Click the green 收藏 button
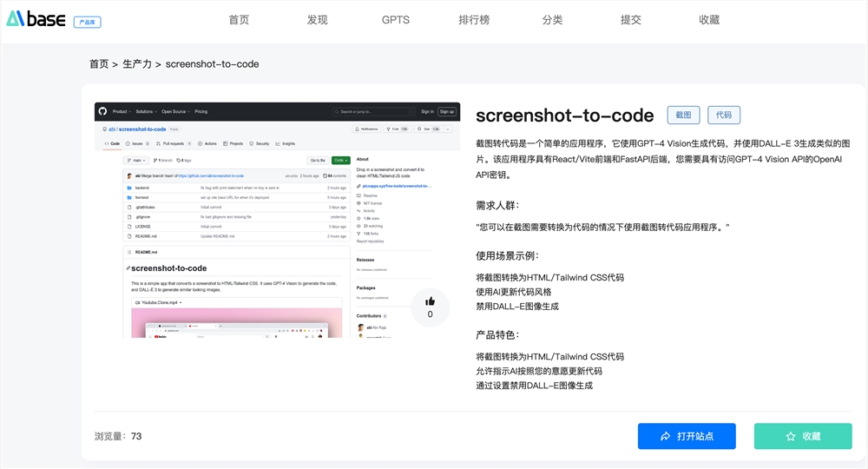Viewport: 868px width, 469px height. click(x=803, y=436)
